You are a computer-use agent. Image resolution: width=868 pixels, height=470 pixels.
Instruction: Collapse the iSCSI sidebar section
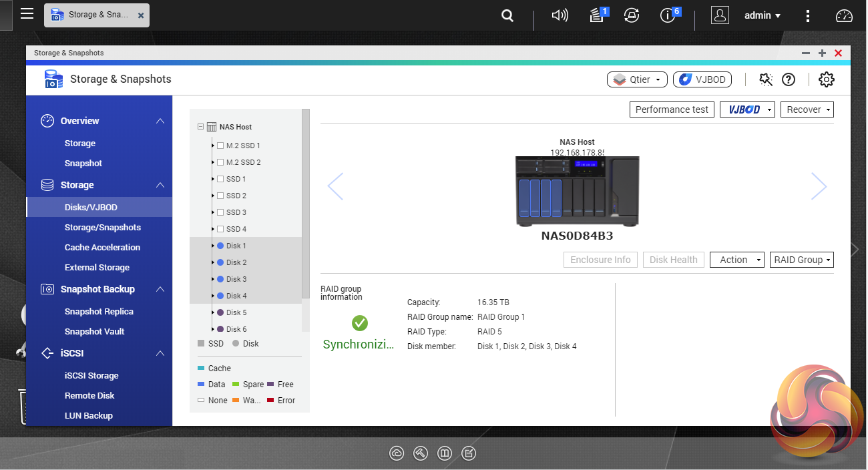160,353
